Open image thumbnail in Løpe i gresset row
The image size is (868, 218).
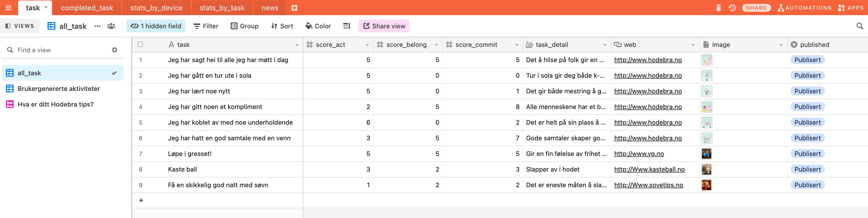[706, 154]
